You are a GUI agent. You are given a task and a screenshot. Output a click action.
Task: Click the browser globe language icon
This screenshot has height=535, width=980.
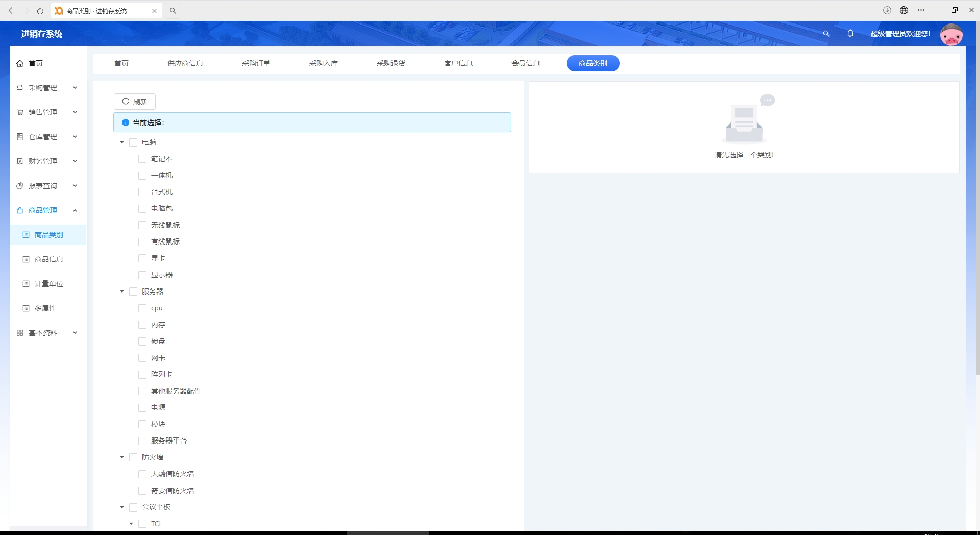pos(904,10)
